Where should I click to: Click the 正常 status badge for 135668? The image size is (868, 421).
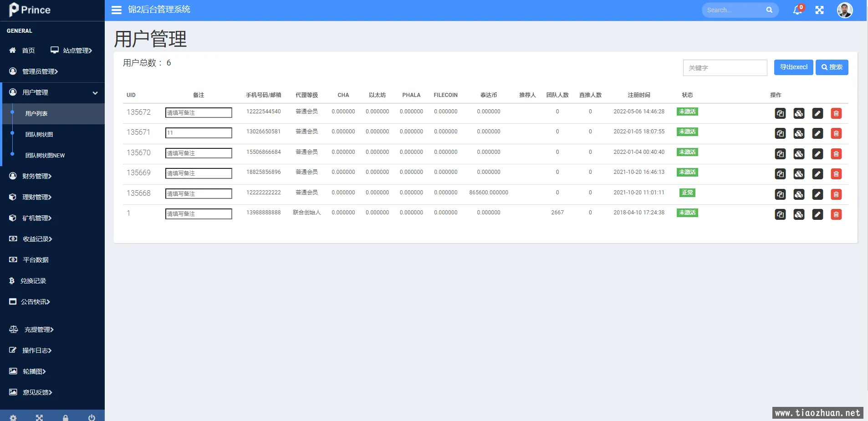click(687, 193)
